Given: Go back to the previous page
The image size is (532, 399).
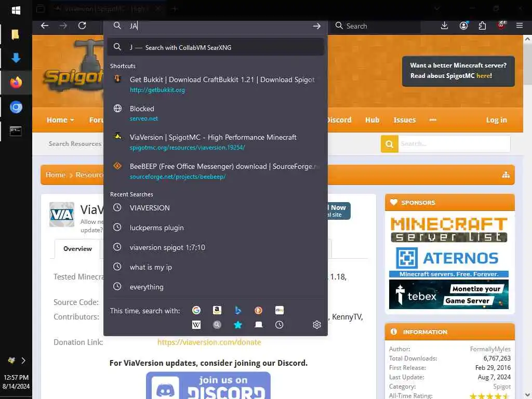Looking at the screenshot, I should point(45,26).
